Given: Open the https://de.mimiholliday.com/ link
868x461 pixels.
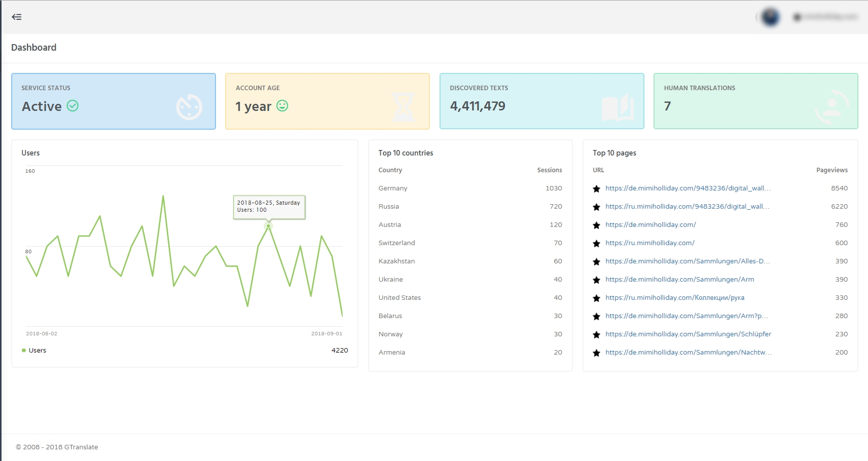Looking at the screenshot, I should point(650,224).
